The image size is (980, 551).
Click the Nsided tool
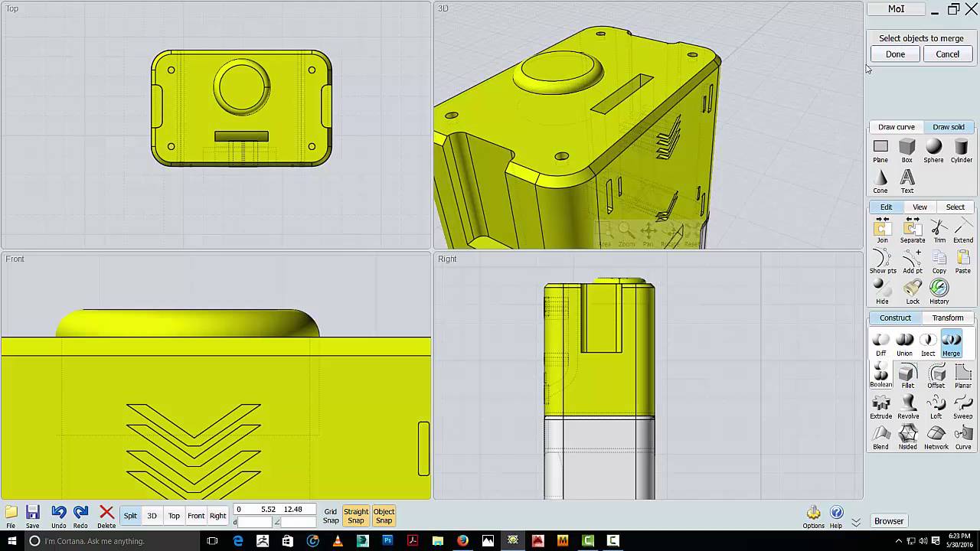tap(908, 437)
